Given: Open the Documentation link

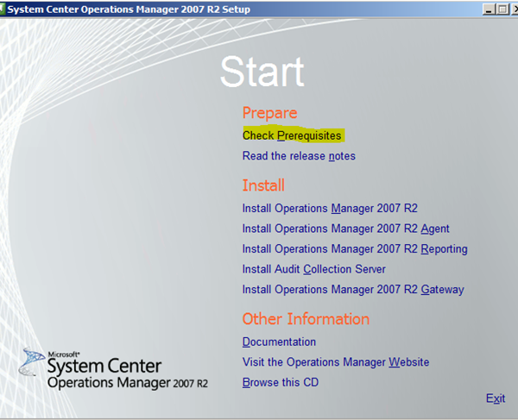Looking at the screenshot, I should 279,342.
